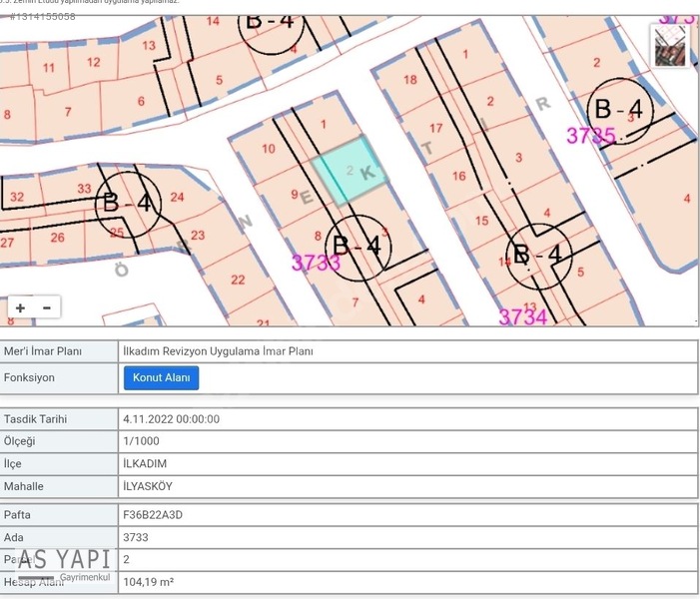Select parcel 6 on the map
Viewport: 700px width, 599px height.
[141, 101]
